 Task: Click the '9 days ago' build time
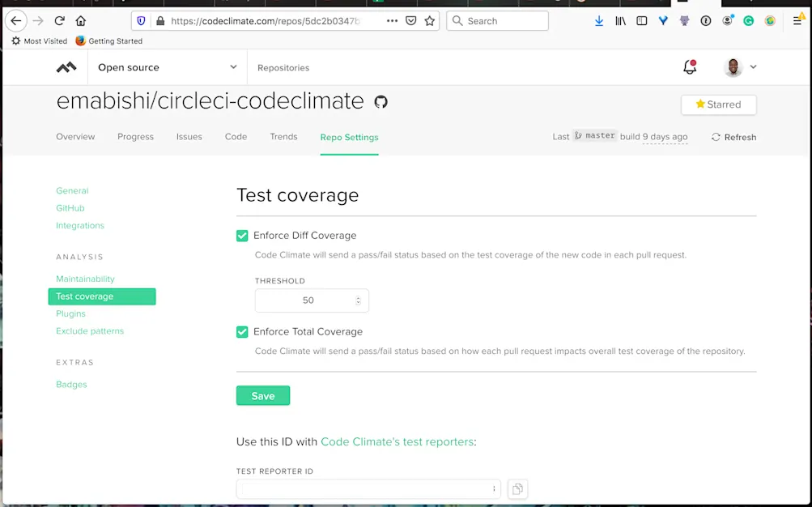click(665, 137)
